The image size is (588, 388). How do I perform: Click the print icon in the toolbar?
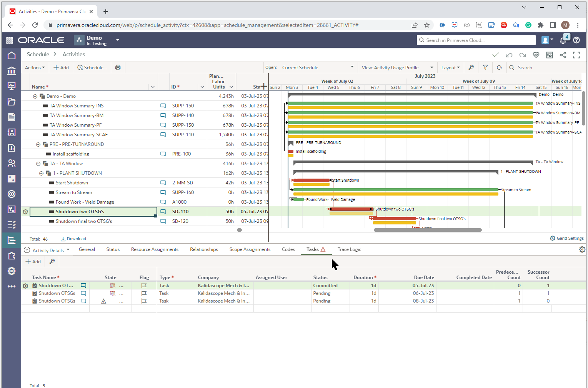118,67
